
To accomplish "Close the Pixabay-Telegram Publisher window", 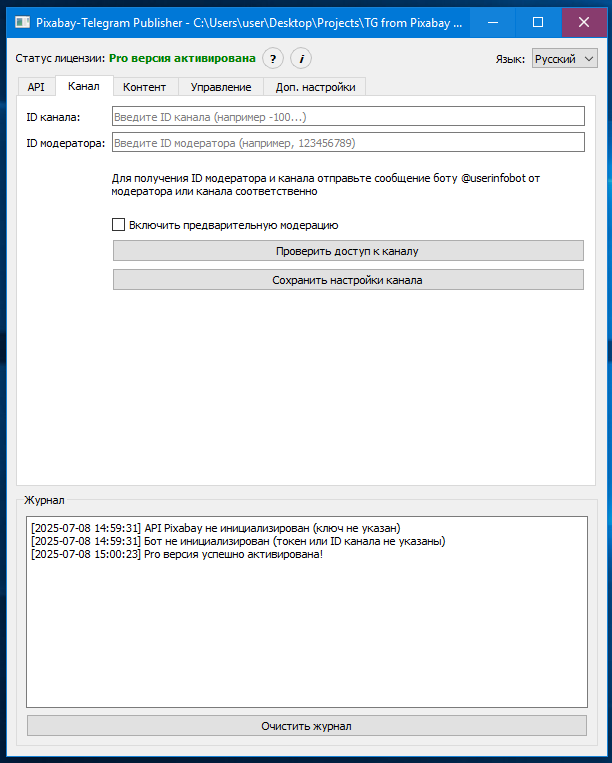I will pos(584,22).
